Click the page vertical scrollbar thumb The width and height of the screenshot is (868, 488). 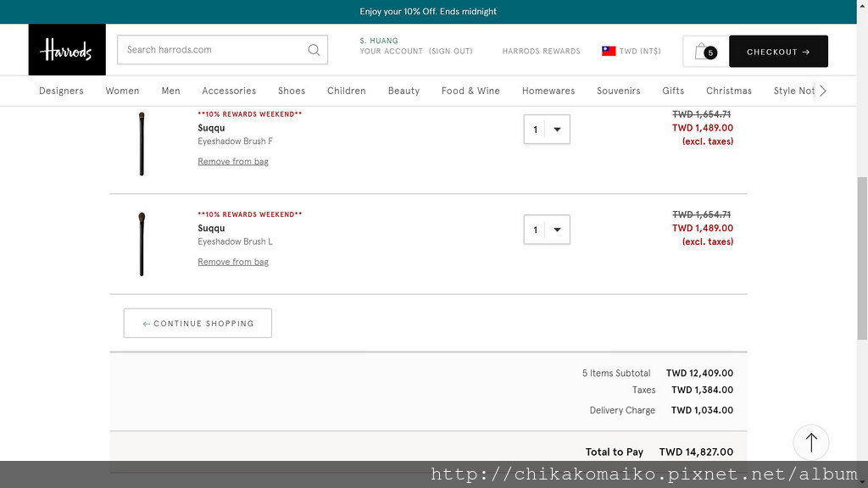click(862, 259)
